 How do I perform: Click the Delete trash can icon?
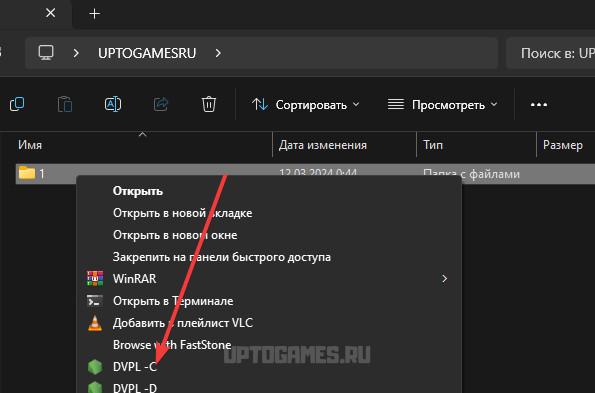(209, 104)
